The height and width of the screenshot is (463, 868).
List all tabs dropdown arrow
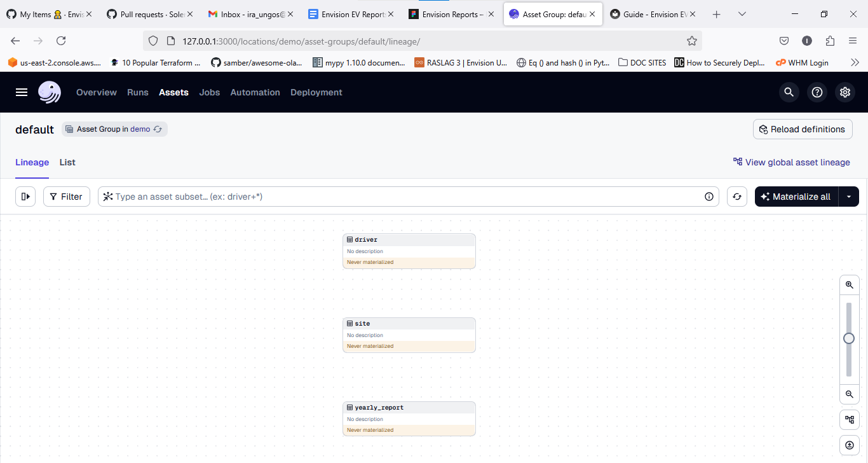pyautogui.click(x=742, y=14)
